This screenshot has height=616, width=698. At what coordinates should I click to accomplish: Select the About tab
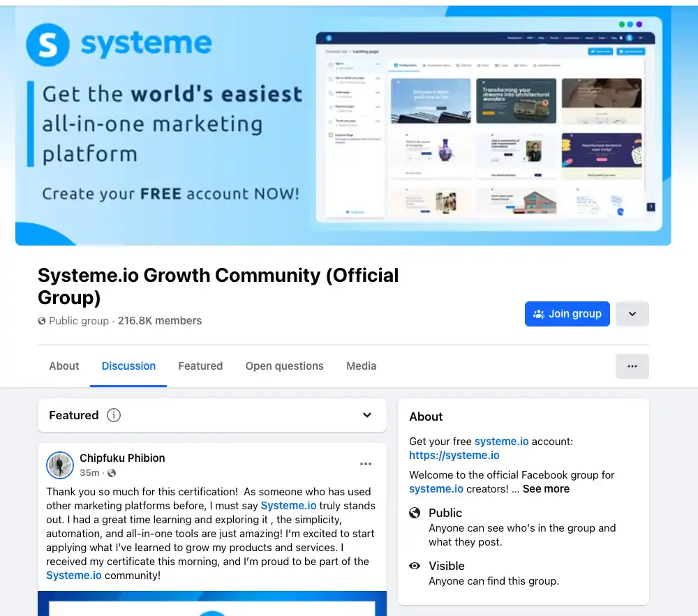click(64, 366)
